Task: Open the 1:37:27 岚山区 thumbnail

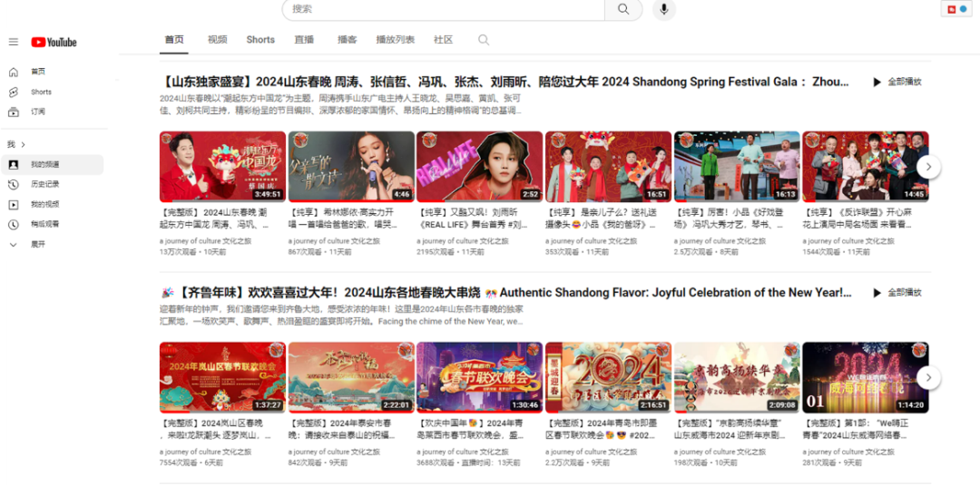Action: [222, 378]
